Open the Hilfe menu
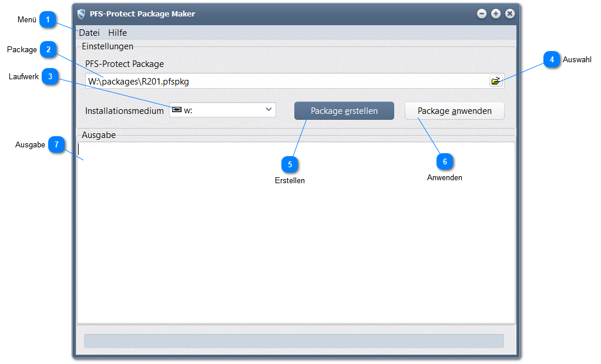The height and width of the screenshot is (364, 601). [117, 33]
